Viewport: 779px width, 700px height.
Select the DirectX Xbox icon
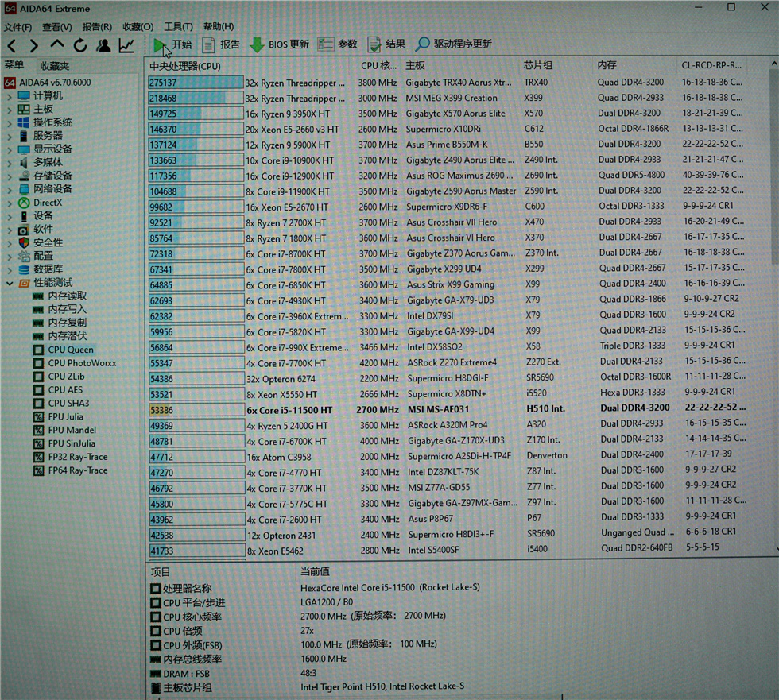[x=24, y=203]
